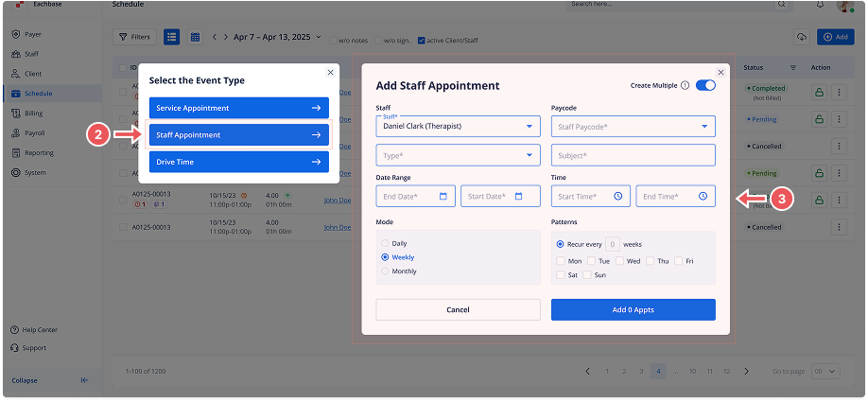Screen dimensions: 868x402
Task: Choose Staff Appointment event type
Action: pyautogui.click(x=238, y=135)
